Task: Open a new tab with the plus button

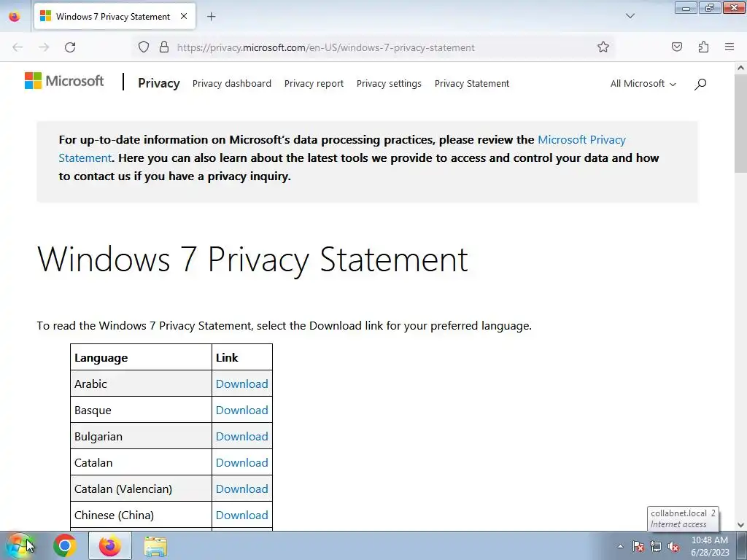Action: point(211,17)
